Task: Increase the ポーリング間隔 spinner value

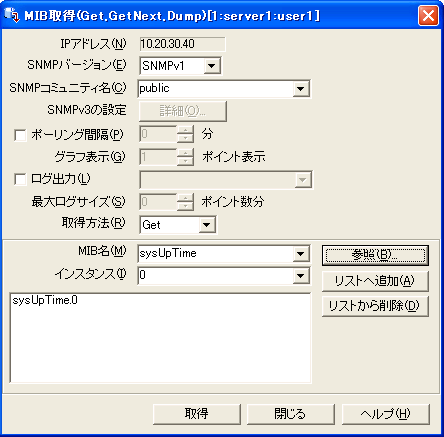Action: [185, 130]
